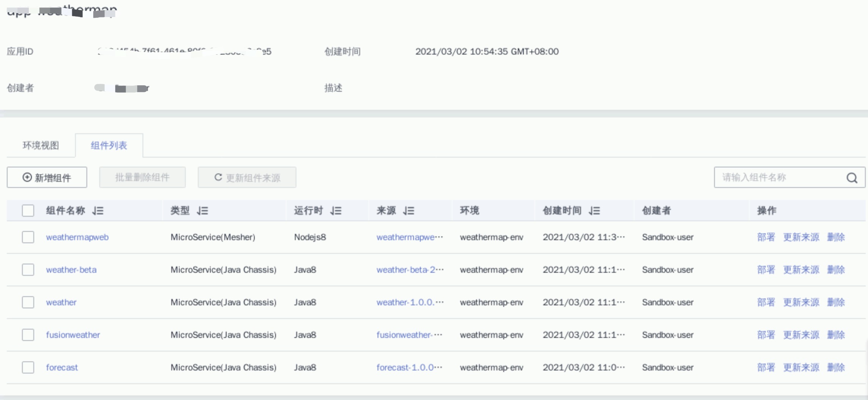Sort by 创建时间 column icon
868x400 pixels.
pos(594,211)
